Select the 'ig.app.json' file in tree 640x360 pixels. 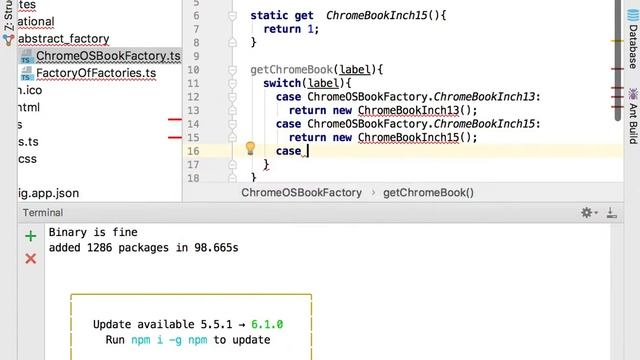coord(49,193)
